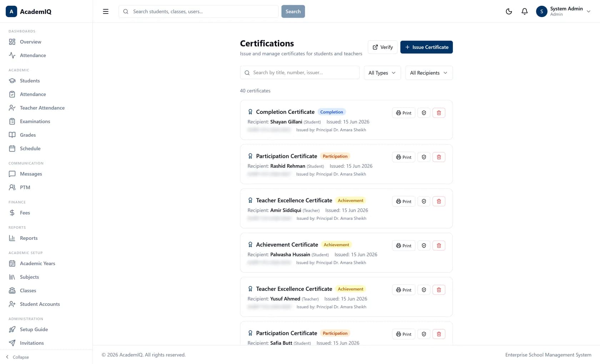The image size is (600, 364).
Task: Verify Rashid Rehman's Participation Certificate shield icon
Action: (424, 157)
